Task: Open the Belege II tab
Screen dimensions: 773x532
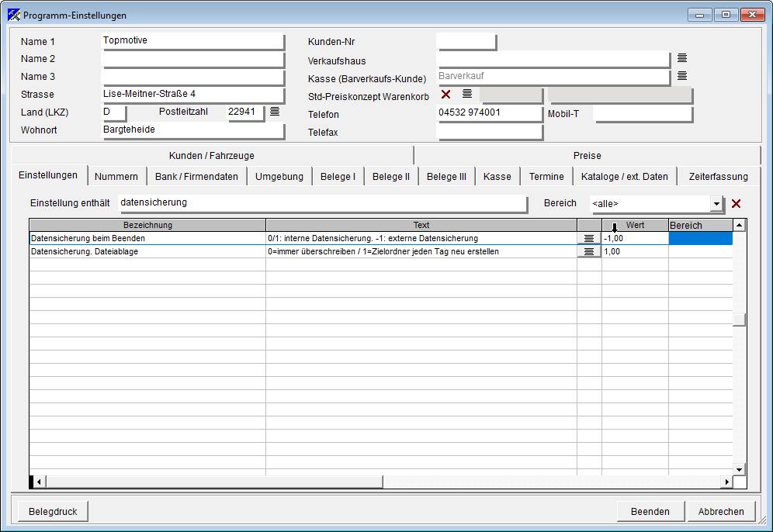Action: [x=391, y=176]
